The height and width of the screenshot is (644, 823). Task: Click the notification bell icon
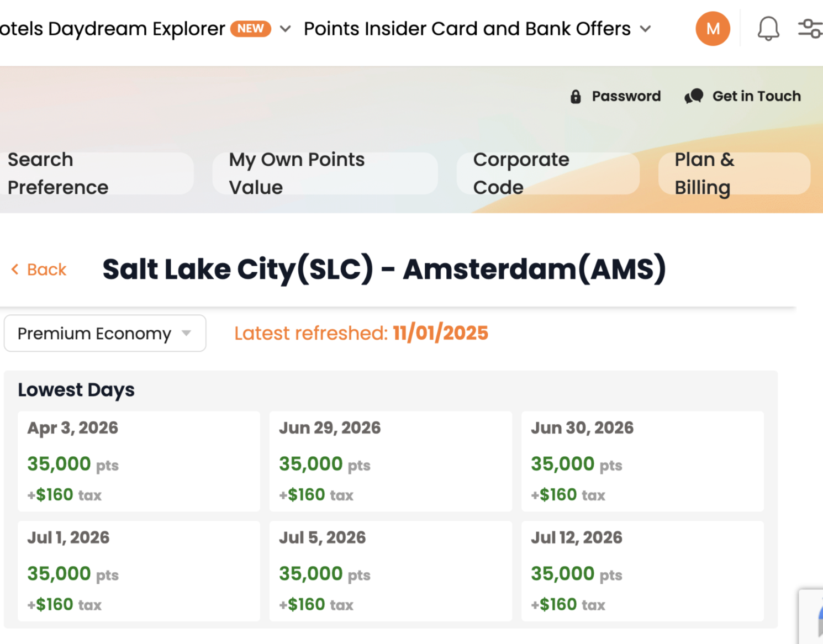click(768, 29)
